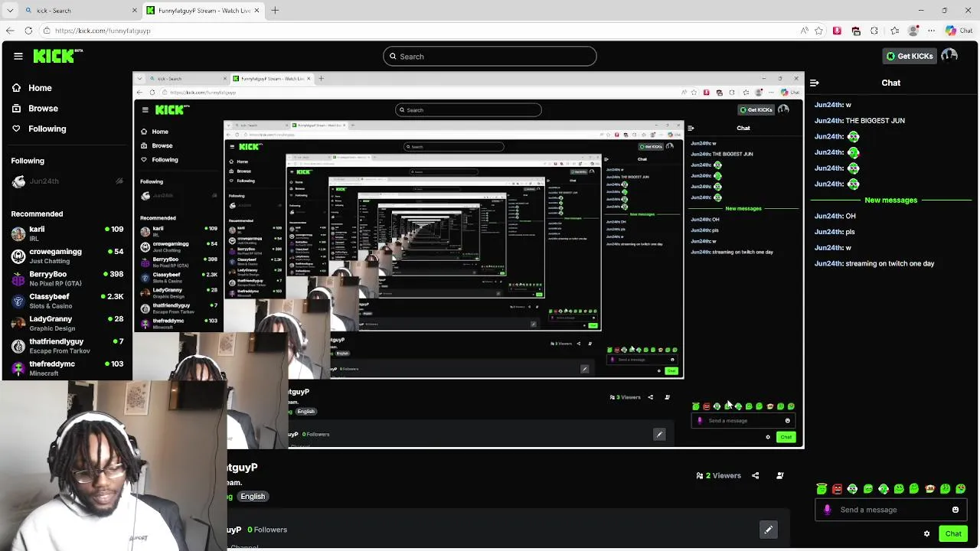Open the Edge browser profile icon

[x=913, y=31]
